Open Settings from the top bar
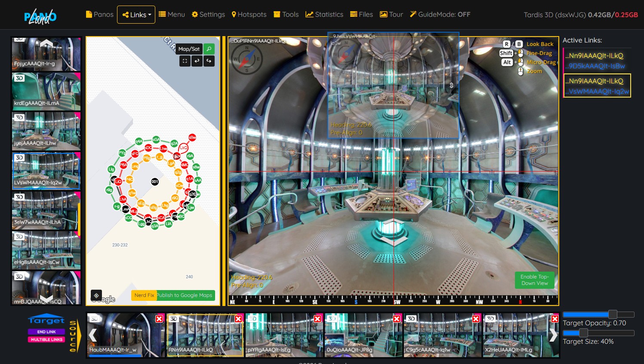The height and width of the screenshot is (364, 644). (208, 15)
